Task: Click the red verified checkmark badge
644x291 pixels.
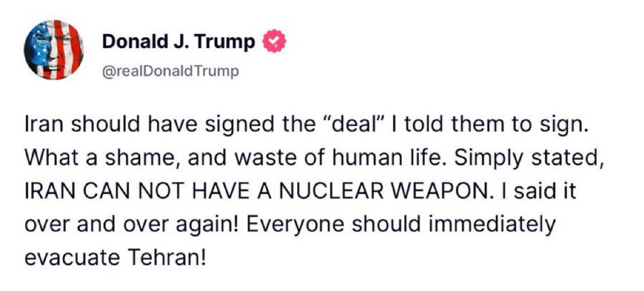Action: (271, 42)
